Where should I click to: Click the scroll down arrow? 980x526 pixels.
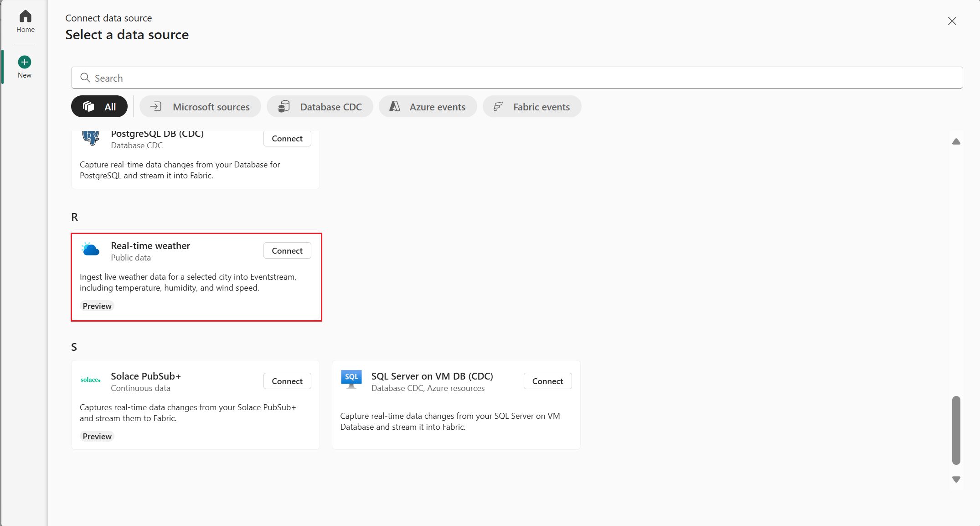click(x=956, y=479)
